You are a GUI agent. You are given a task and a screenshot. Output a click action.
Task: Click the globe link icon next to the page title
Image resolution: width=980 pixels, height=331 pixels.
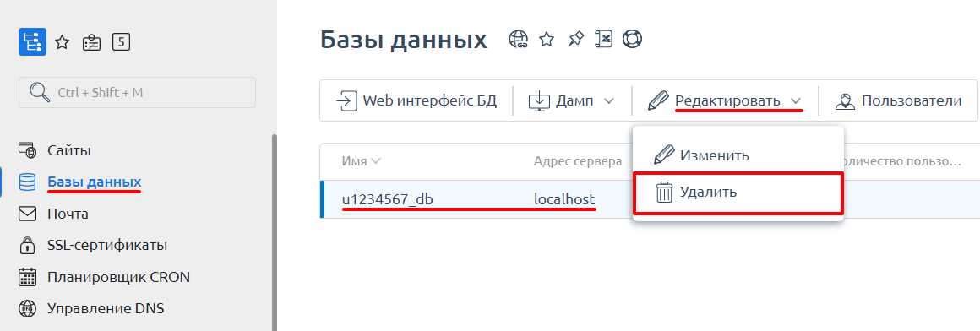coord(518,40)
